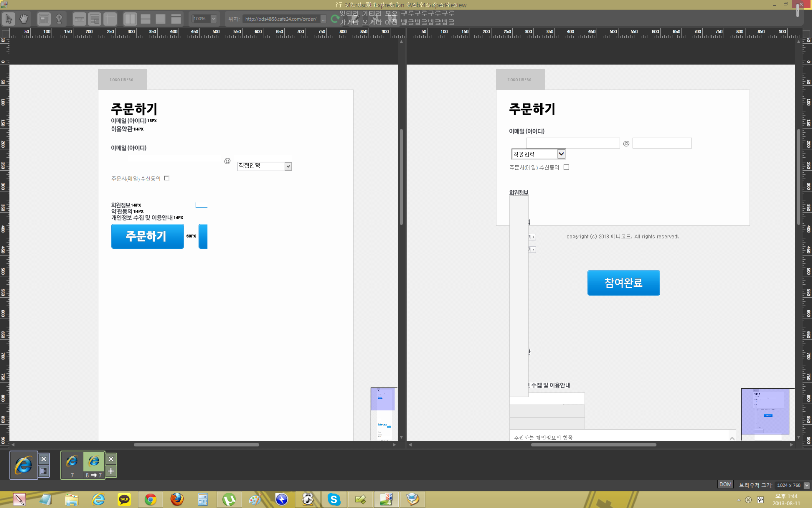Image resolution: width=812 pixels, height=508 pixels.
Task: Expand the 직접입력 dropdown in left pane
Action: click(288, 166)
